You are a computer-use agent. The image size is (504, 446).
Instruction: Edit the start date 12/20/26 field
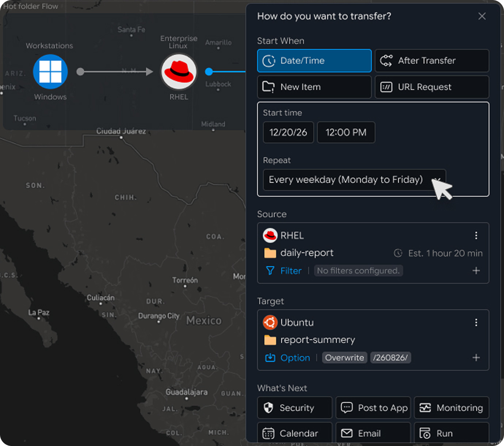click(289, 132)
